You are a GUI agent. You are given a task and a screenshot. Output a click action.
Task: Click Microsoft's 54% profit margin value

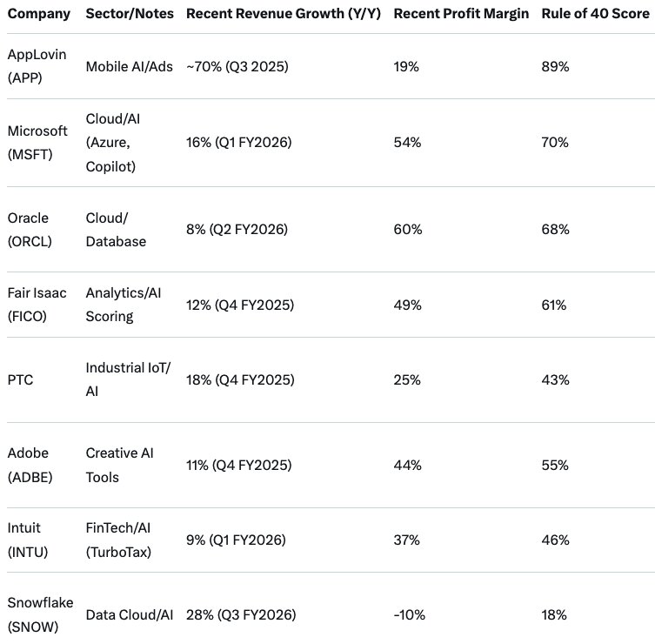point(407,143)
